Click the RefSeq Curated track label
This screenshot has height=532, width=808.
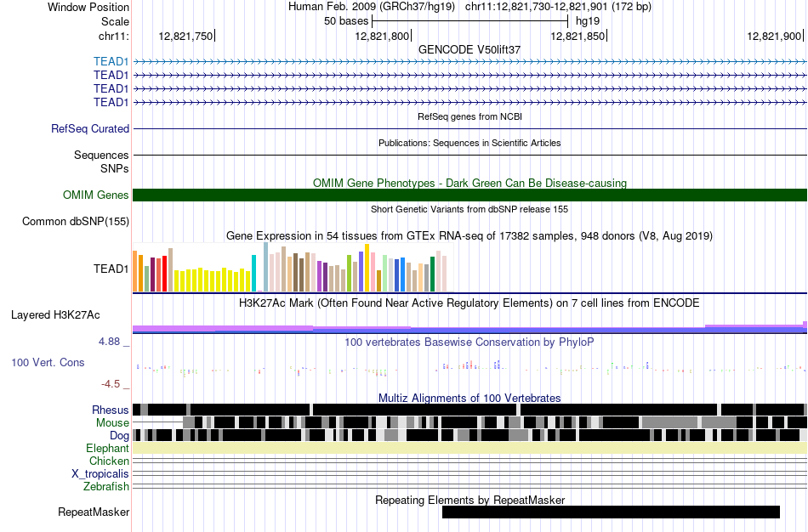(90, 129)
